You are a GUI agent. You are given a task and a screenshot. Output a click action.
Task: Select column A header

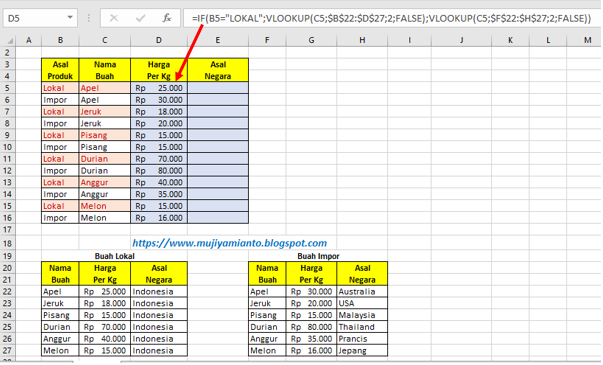tap(28, 40)
